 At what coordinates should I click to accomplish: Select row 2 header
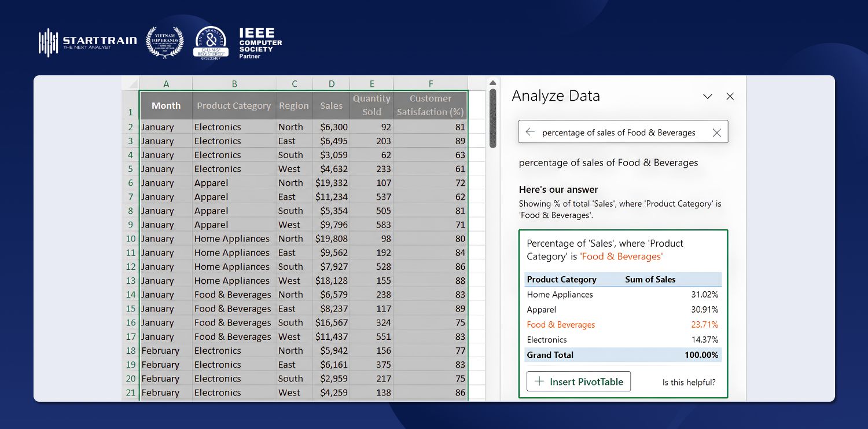click(131, 127)
